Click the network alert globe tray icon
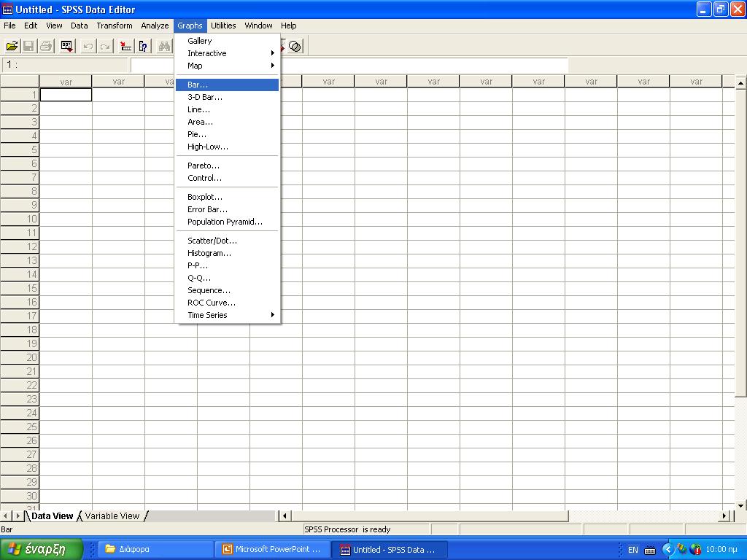 pyautogui.click(x=695, y=550)
